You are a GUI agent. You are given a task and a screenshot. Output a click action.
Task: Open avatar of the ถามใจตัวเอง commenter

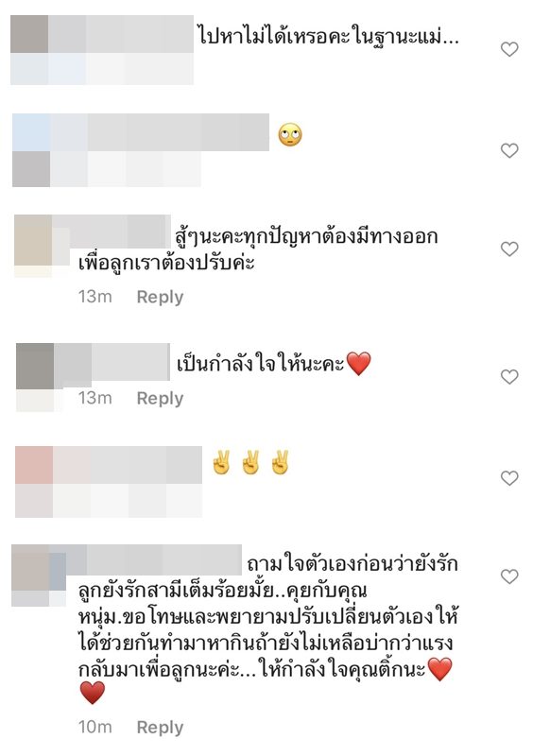click(x=30, y=576)
